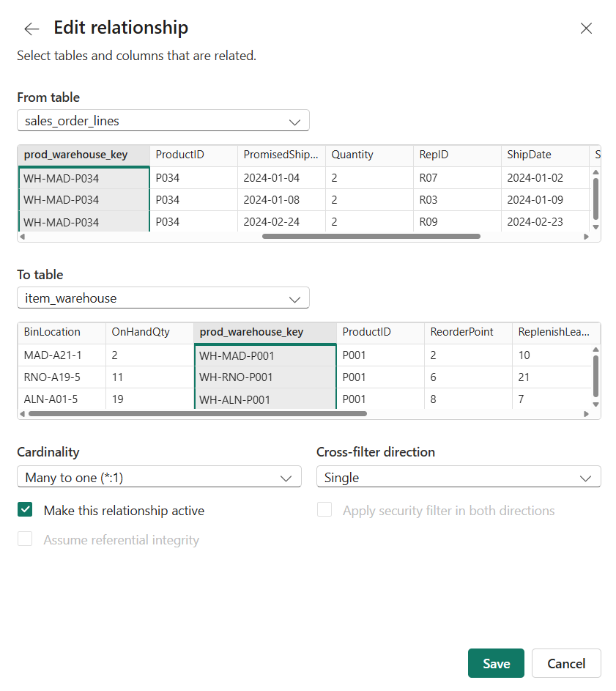Click cell R03 in RepID column
This screenshot has height=691, width=616.
click(x=457, y=200)
